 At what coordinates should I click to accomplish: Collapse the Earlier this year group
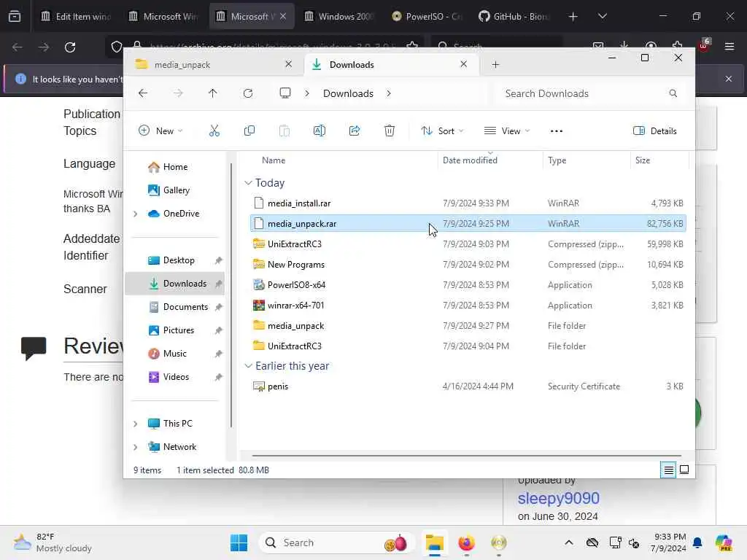pos(248,366)
